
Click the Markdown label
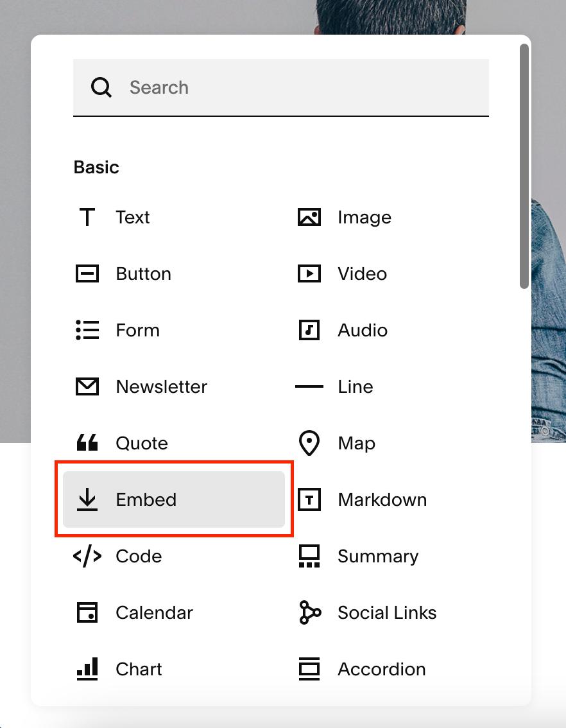pos(382,500)
